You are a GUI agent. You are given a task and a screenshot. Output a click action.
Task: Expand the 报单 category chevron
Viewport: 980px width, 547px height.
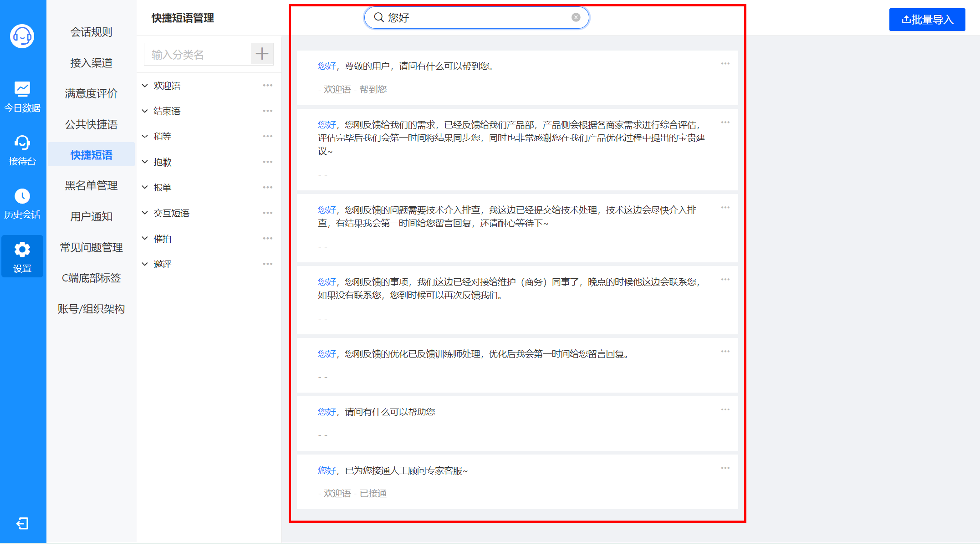coord(145,187)
